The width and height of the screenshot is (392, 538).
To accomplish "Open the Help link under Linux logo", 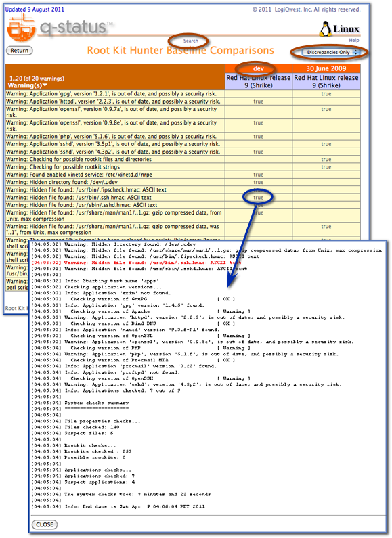I will pyautogui.click(x=354, y=40).
